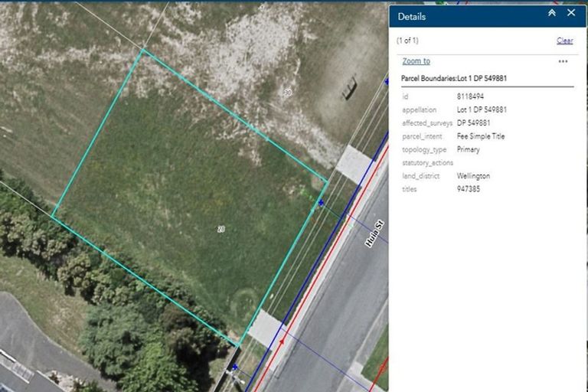This screenshot has height=392, width=588.
Task: Click the titles value 947385
Action: pos(469,189)
